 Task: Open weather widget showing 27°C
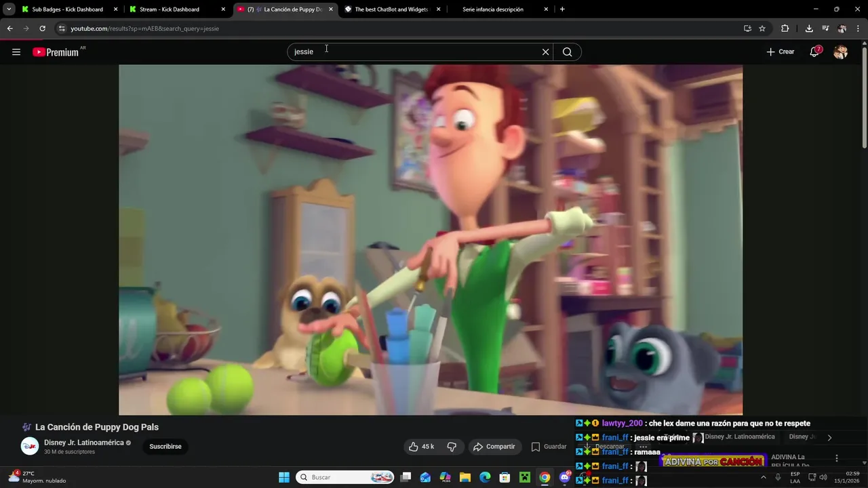tap(37, 477)
